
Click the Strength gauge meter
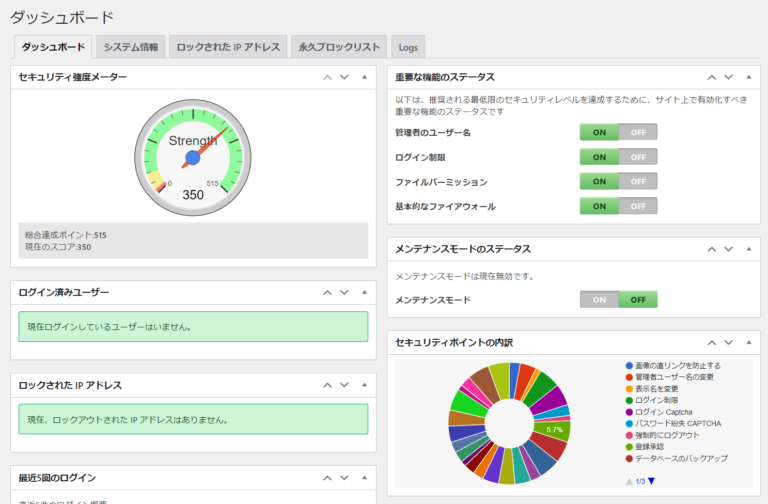click(x=193, y=158)
